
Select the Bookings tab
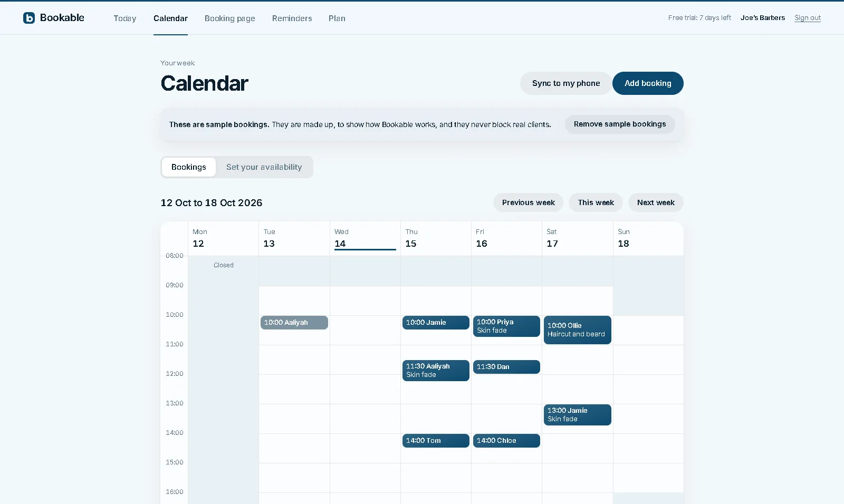[189, 167]
